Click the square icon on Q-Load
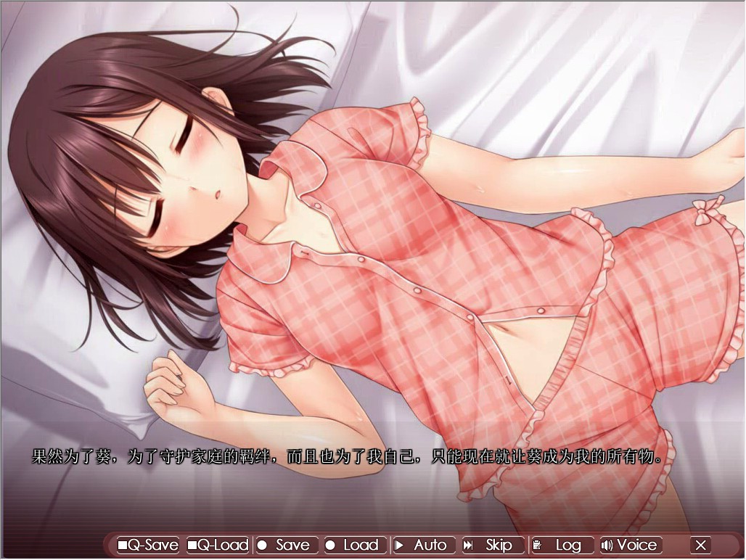The image size is (746, 560). point(192,545)
